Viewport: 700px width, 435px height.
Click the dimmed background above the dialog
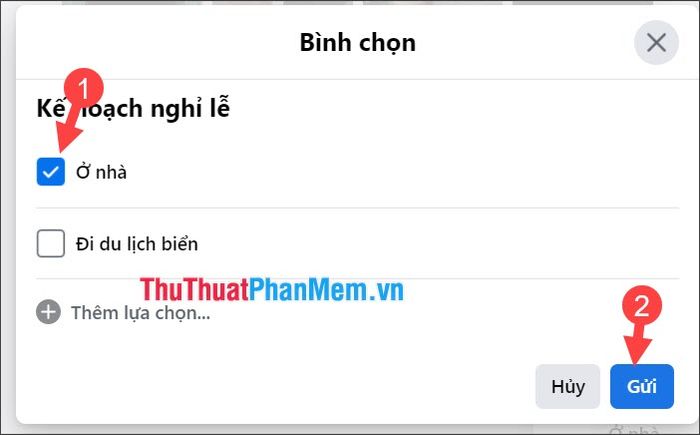[357, 2]
